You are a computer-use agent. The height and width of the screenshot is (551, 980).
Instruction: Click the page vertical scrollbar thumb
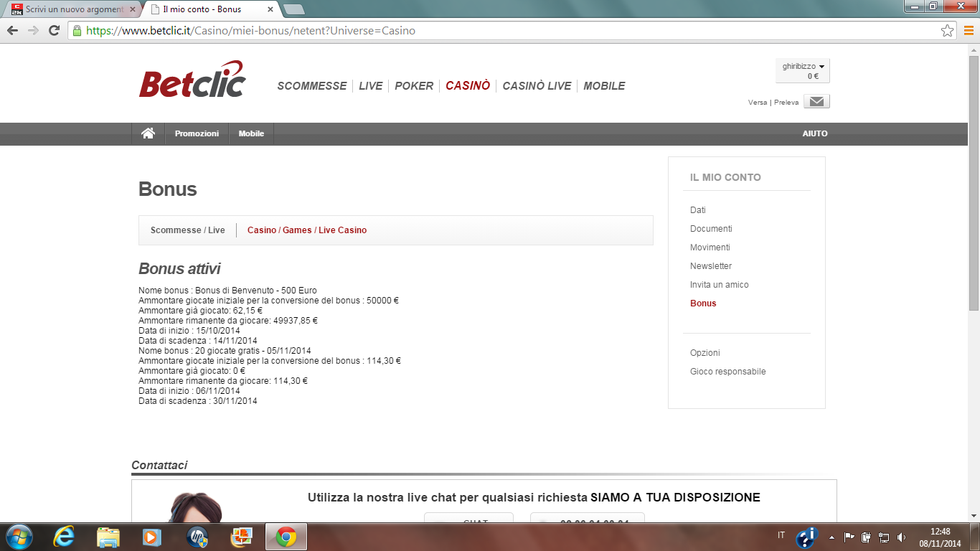click(974, 182)
